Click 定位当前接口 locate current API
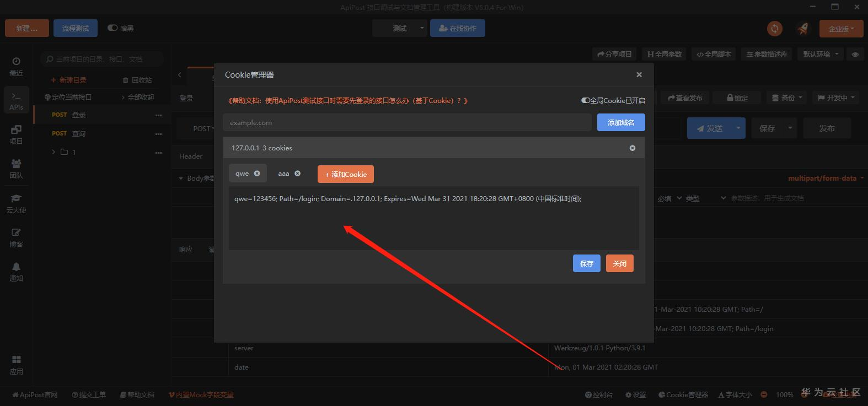868x406 pixels. [x=68, y=97]
